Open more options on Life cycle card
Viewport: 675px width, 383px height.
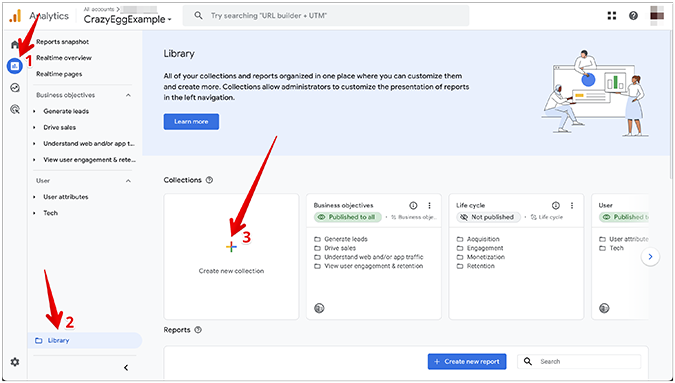(572, 205)
